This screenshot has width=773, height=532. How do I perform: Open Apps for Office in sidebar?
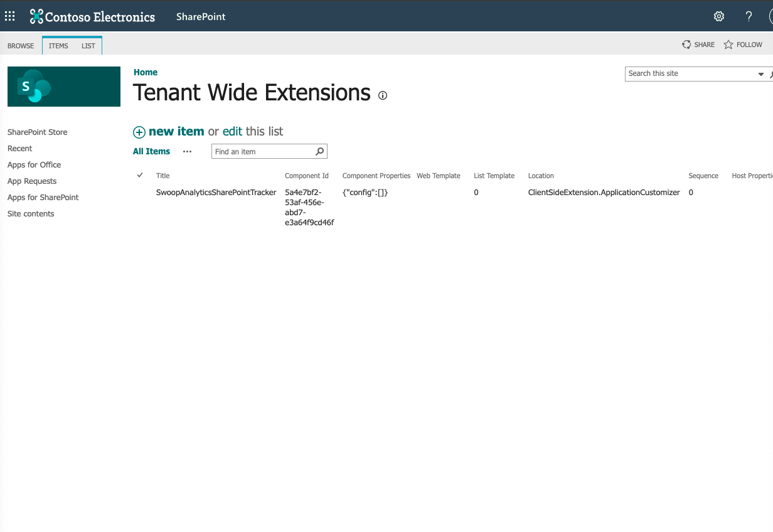tap(35, 164)
